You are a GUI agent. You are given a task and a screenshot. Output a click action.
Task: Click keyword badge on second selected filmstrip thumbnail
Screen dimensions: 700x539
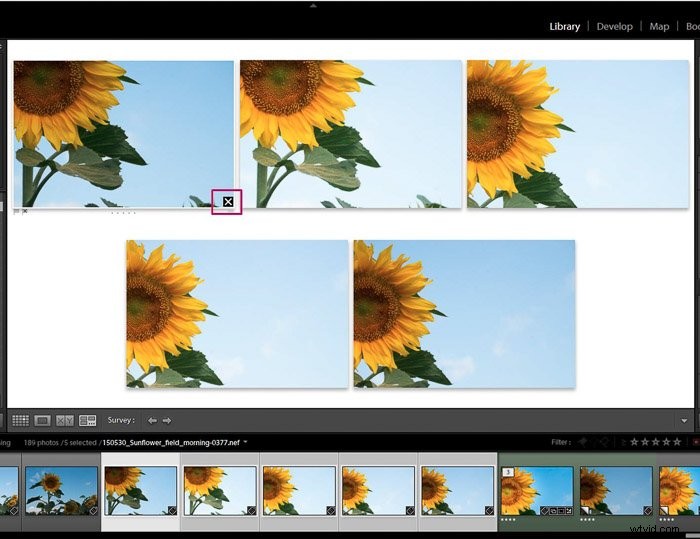pos(251,510)
